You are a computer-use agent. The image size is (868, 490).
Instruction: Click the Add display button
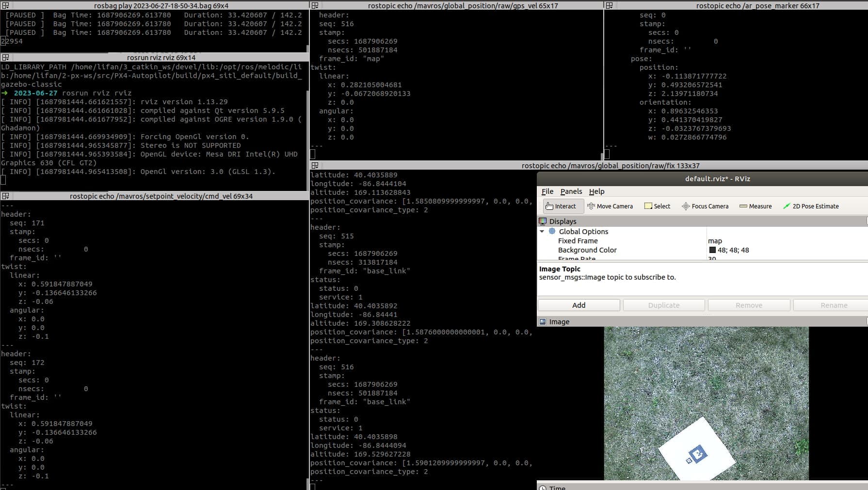[579, 305]
